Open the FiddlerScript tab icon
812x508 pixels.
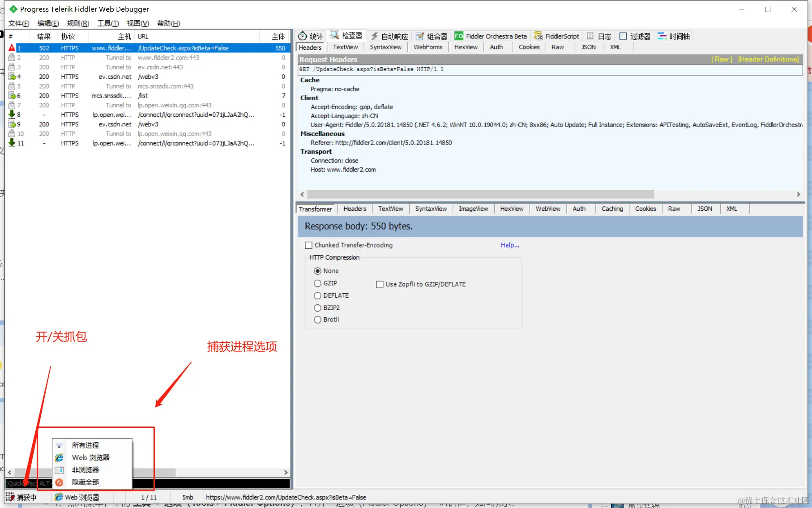(538, 36)
